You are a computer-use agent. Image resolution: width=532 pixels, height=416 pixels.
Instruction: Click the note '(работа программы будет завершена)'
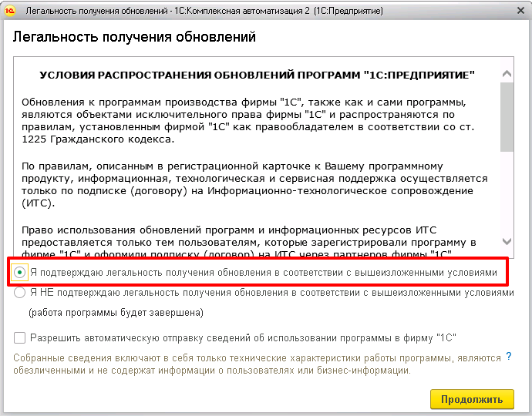(116, 312)
